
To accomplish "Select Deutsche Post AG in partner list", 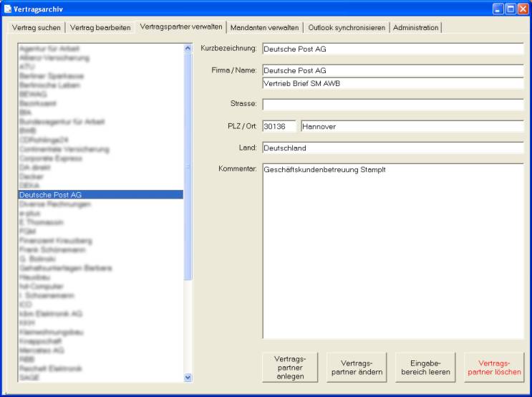I will pyautogui.click(x=100, y=194).
